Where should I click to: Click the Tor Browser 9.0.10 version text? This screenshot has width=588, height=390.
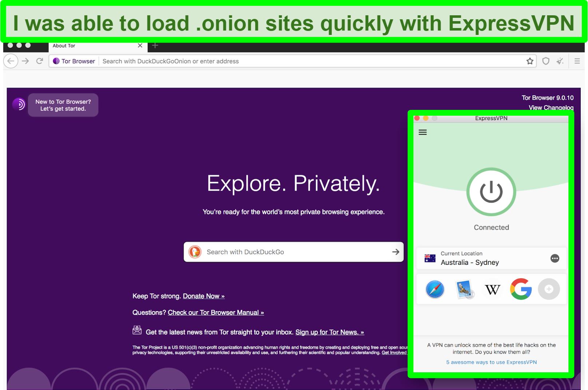(x=548, y=98)
